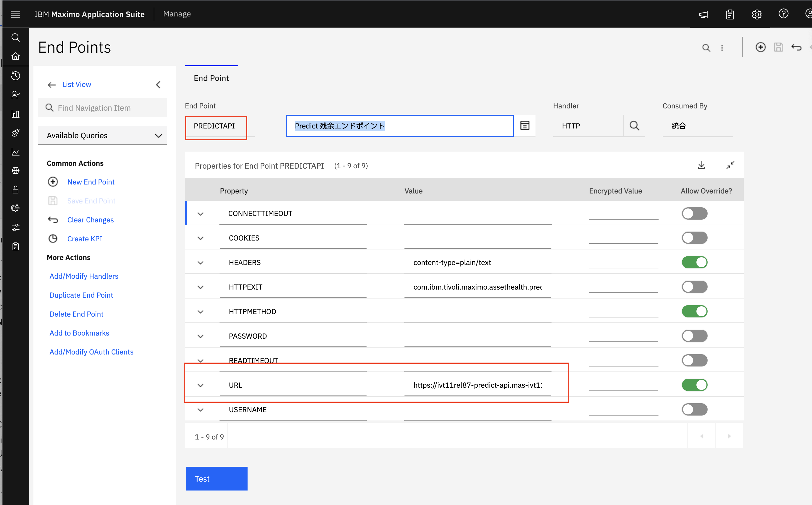
Task: Choose Add/Modify Handlers action
Action: 84,276
